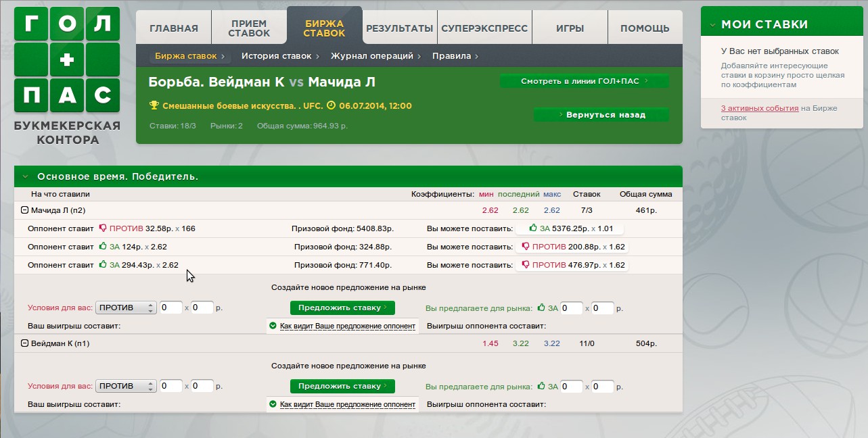Focus second ЗА field in Вейдман section
This screenshot has width=868, height=438.
pos(603,387)
